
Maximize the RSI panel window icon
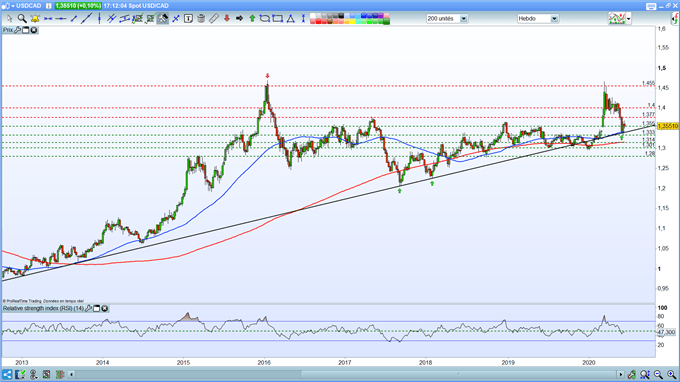click(97, 308)
